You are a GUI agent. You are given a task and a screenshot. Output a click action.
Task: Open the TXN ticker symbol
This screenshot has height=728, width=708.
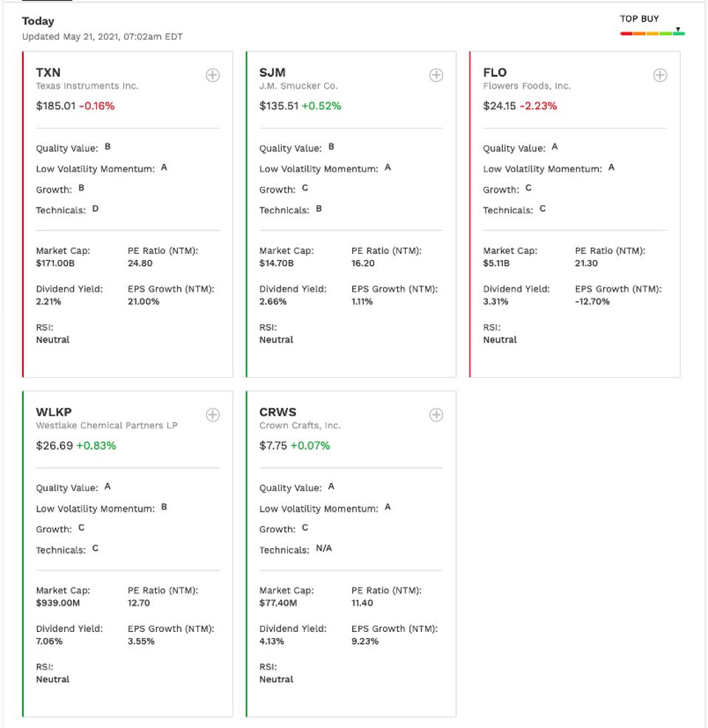pos(48,72)
